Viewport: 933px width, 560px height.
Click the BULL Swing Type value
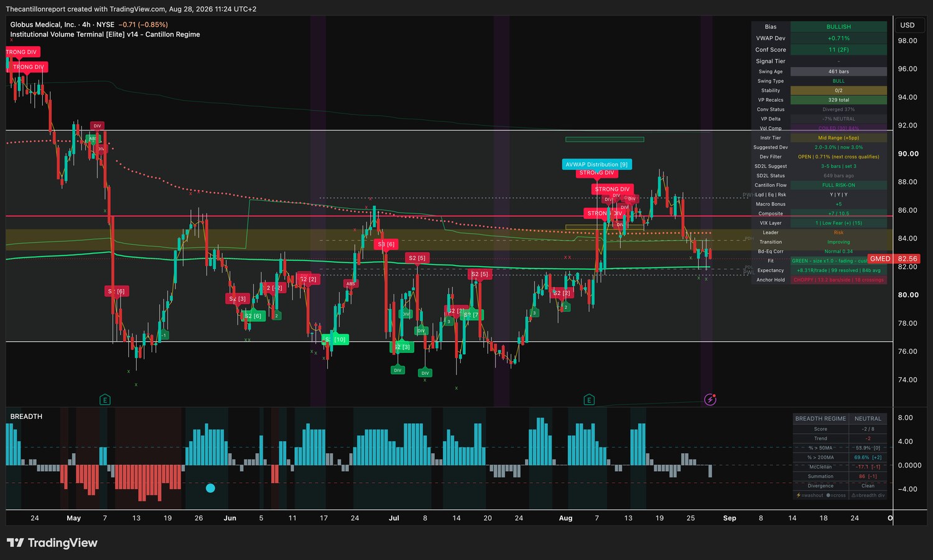pos(838,81)
